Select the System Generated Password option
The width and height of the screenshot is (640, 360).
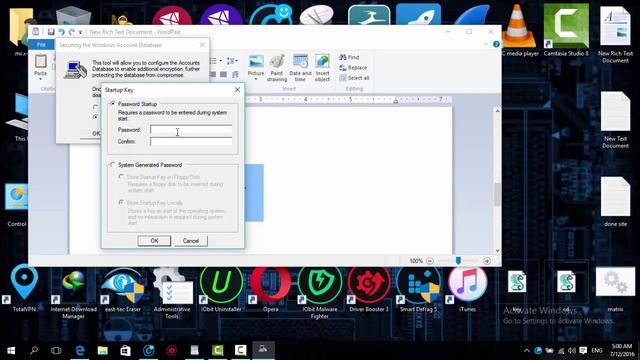(113, 165)
